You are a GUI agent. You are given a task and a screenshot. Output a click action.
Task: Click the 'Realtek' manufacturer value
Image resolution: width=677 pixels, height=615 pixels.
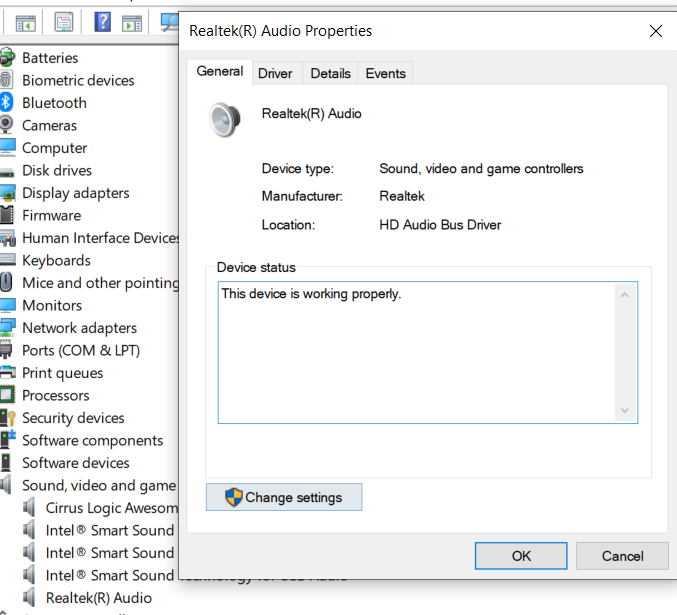402,196
